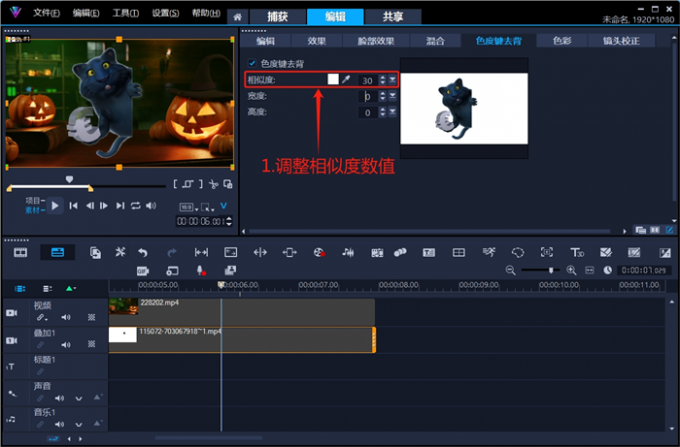The image size is (680, 447).
Task: Open the 编辑 menu in menu bar
Action: [85, 13]
